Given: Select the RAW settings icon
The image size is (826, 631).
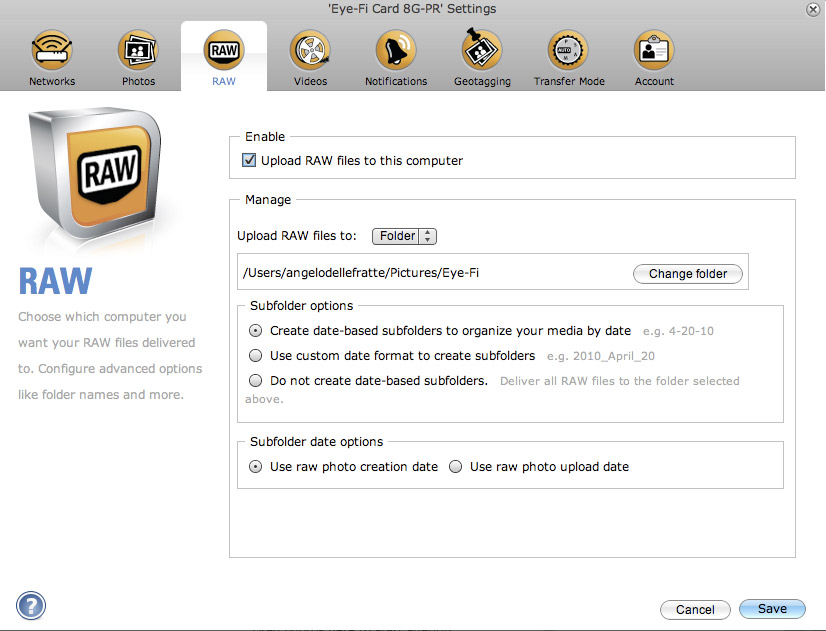Looking at the screenshot, I should (x=224, y=50).
